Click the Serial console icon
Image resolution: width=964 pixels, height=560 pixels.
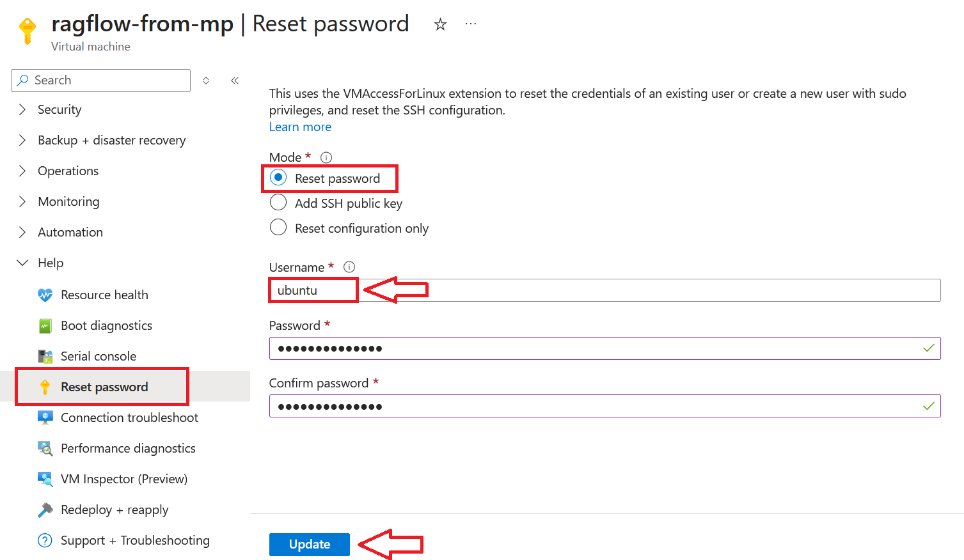click(45, 356)
